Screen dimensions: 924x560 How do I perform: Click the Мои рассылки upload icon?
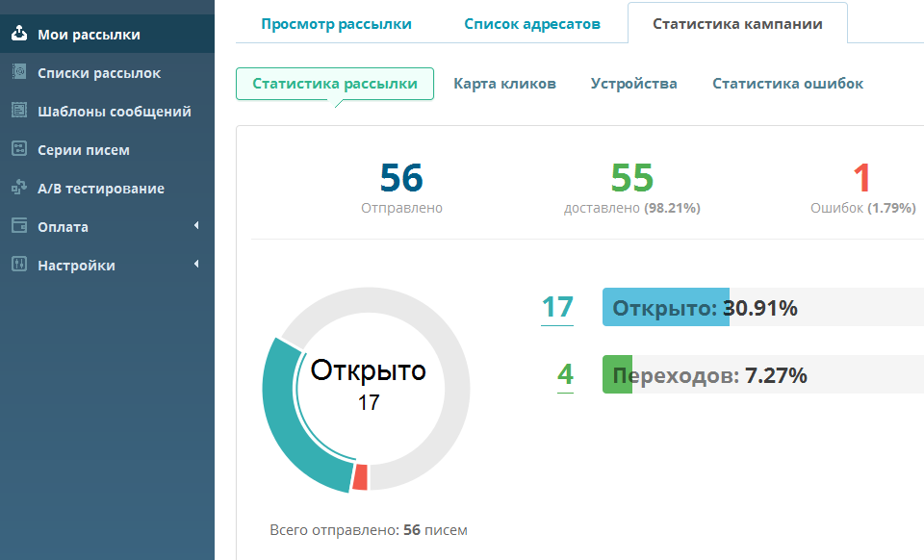19,33
